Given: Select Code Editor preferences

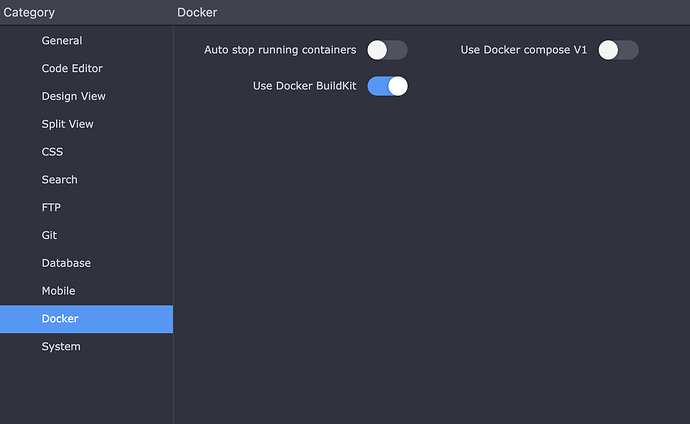Looking at the screenshot, I should tap(86, 68).
